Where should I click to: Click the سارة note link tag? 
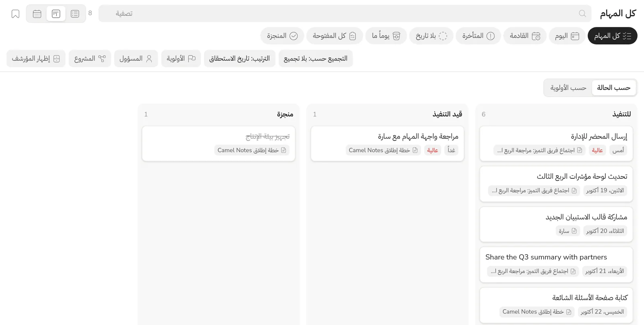568,231
